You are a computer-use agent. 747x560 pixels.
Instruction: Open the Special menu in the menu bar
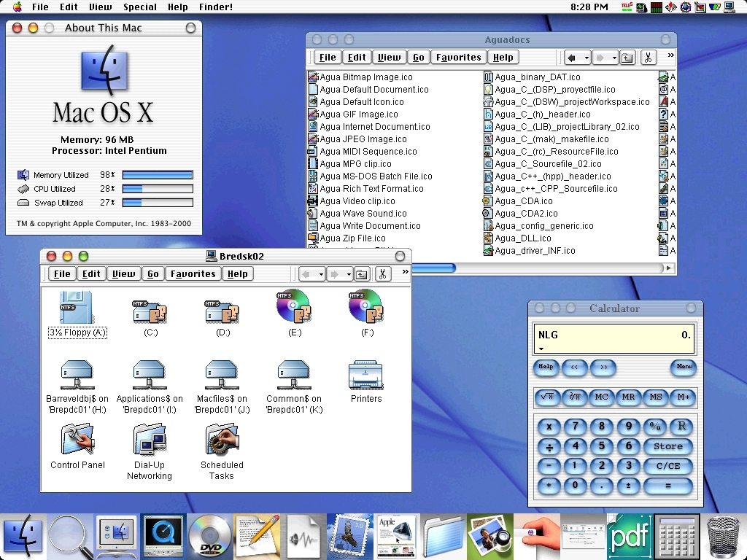click(139, 7)
